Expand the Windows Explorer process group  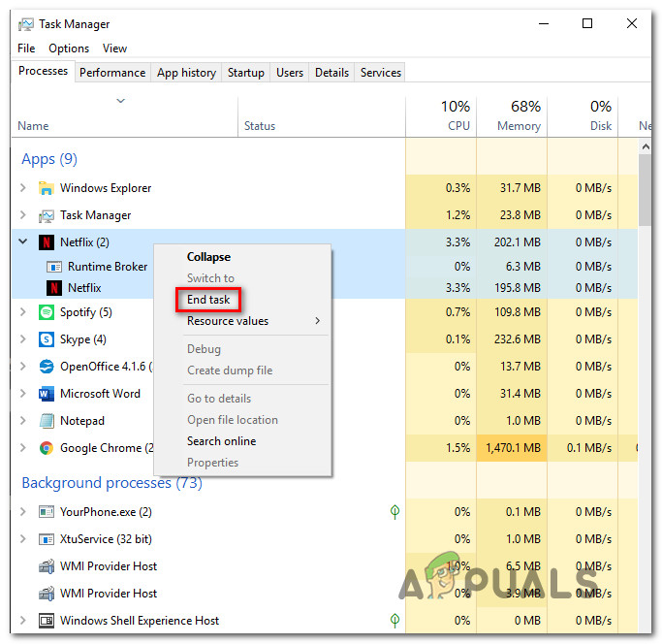[23, 187]
